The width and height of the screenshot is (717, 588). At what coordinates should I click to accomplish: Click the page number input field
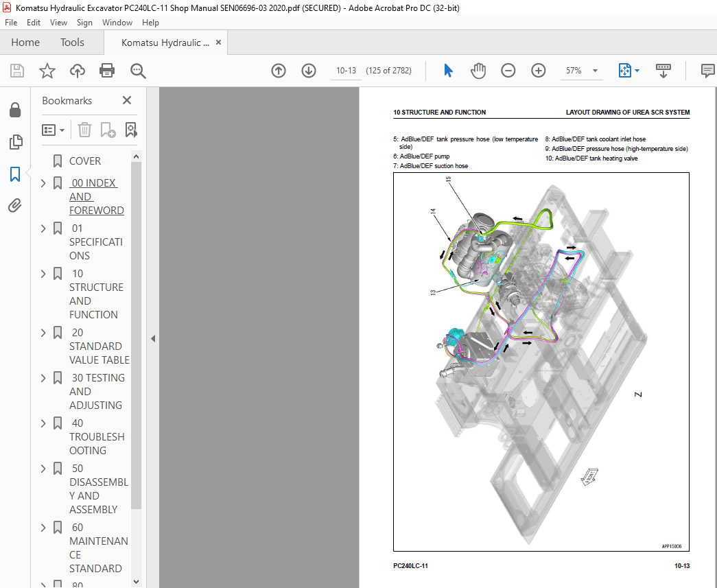pos(346,71)
